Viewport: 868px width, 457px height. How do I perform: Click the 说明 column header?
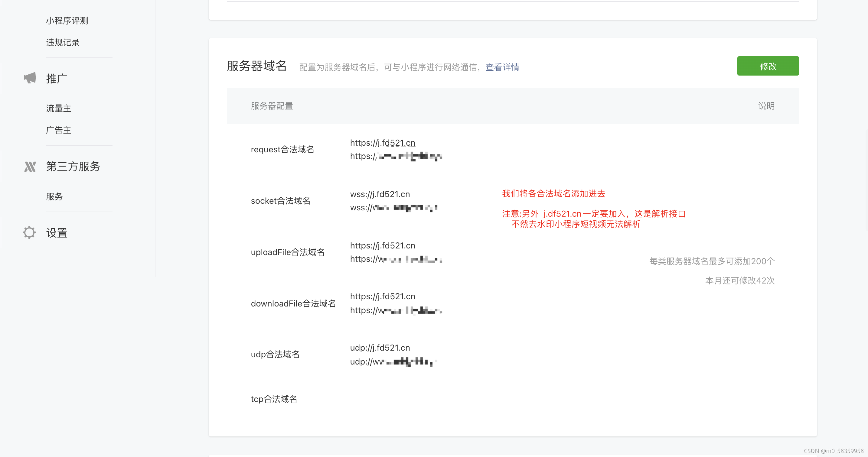tap(766, 106)
